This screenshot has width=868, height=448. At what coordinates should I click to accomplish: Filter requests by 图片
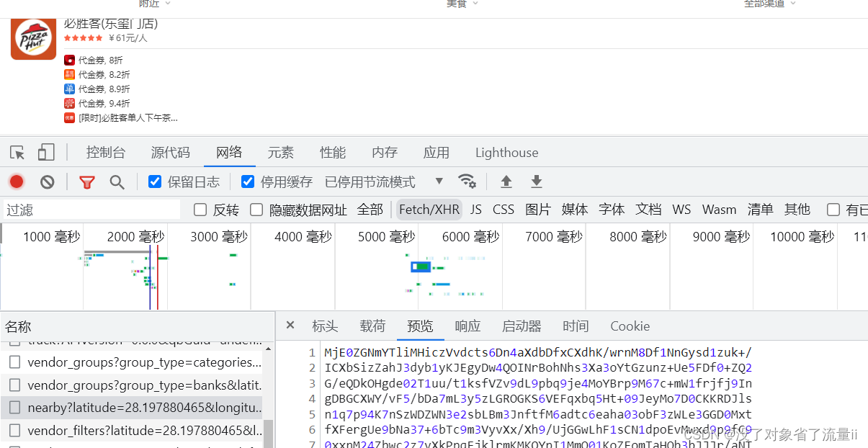click(x=538, y=210)
